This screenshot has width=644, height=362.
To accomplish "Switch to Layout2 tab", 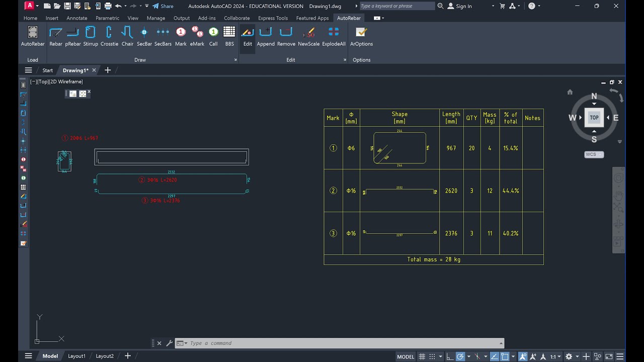I will (105, 356).
